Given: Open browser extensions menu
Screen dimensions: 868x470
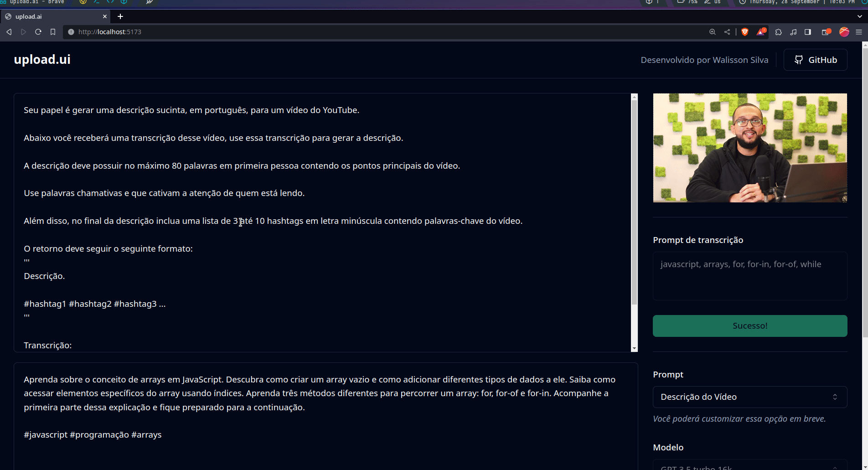Looking at the screenshot, I should point(779,32).
